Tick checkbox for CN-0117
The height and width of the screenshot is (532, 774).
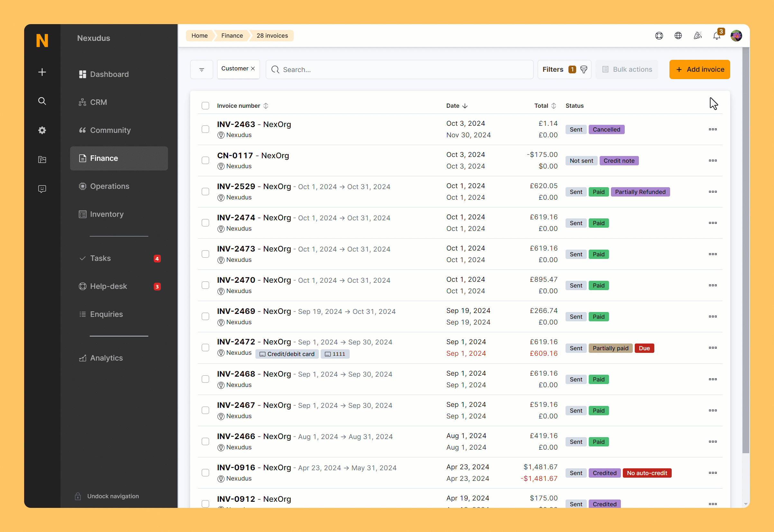[x=205, y=161]
